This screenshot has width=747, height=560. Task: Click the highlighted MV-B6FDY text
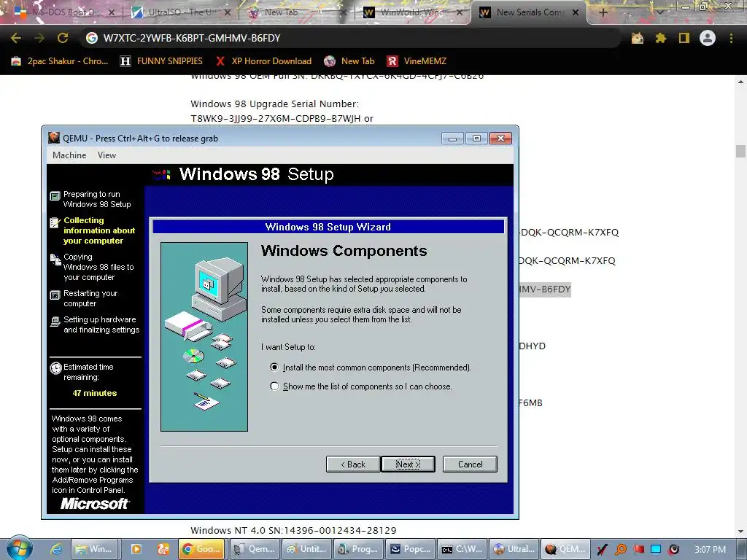[x=544, y=289]
